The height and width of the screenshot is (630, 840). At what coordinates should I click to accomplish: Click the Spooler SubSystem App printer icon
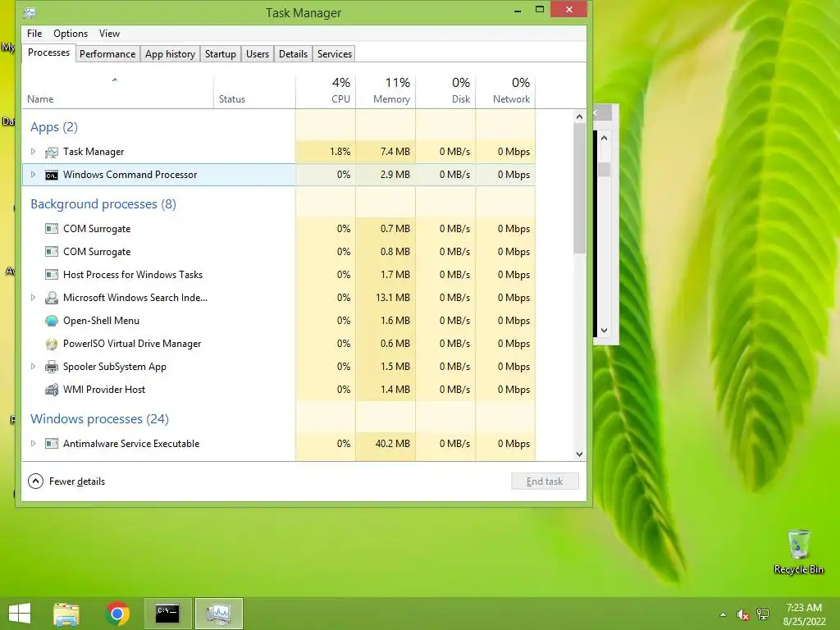click(x=52, y=367)
